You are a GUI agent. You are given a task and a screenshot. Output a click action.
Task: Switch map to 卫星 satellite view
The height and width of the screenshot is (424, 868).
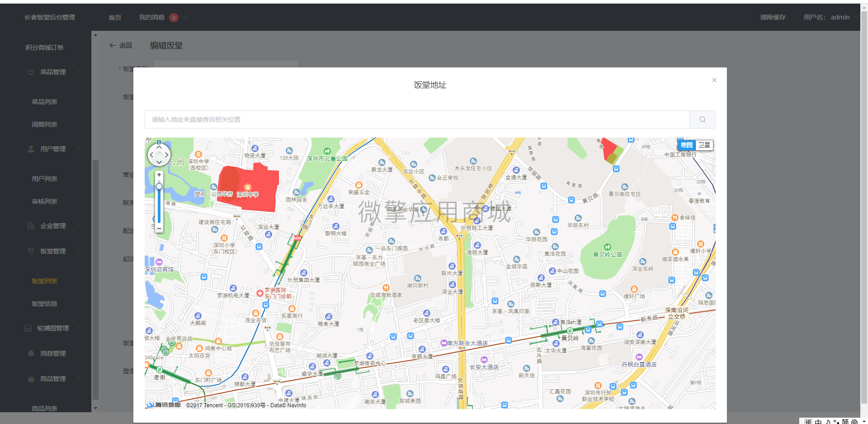coord(704,145)
